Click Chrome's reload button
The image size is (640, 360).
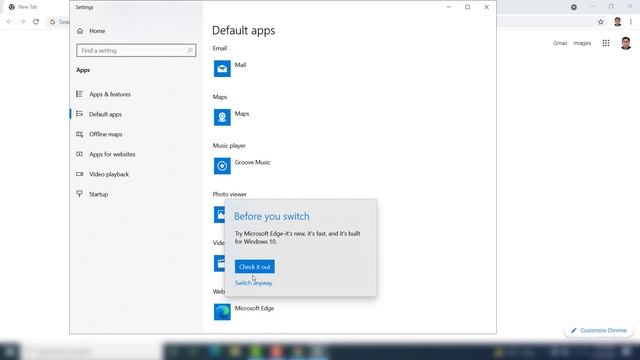[x=36, y=22]
